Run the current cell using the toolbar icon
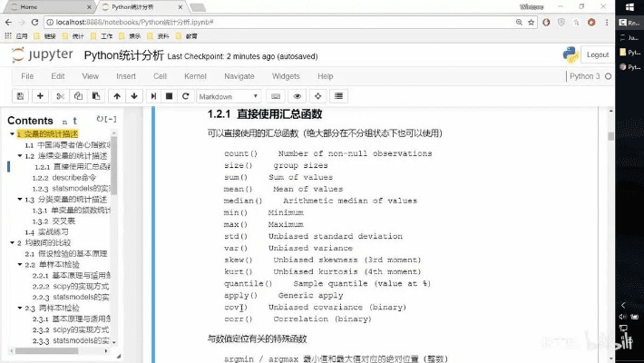 [x=153, y=96]
